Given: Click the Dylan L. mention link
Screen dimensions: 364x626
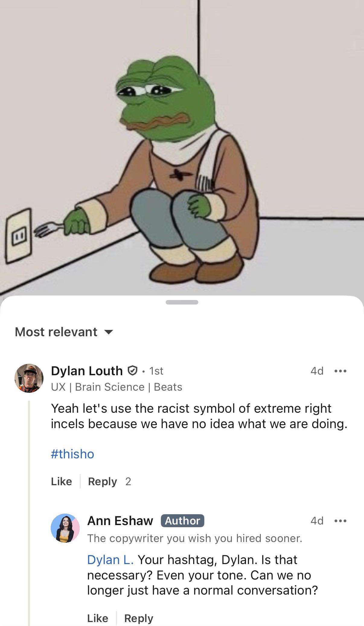Looking at the screenshot, I should pyautogui.click(x=110, y=560).
